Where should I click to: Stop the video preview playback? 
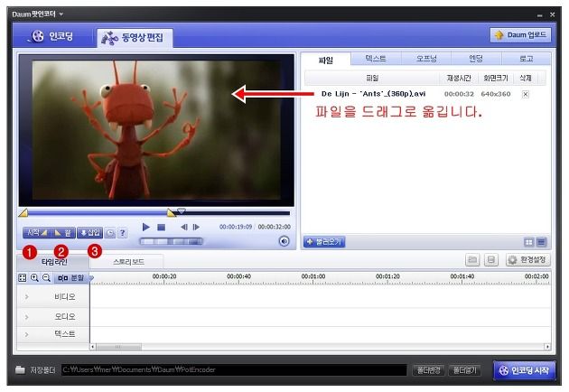[161, 228]
